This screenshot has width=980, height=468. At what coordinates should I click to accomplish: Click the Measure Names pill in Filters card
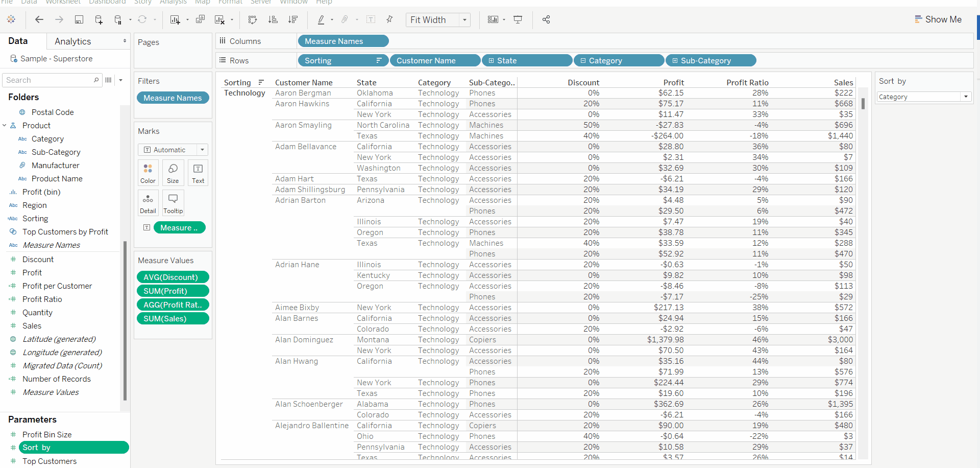[173, 98]
